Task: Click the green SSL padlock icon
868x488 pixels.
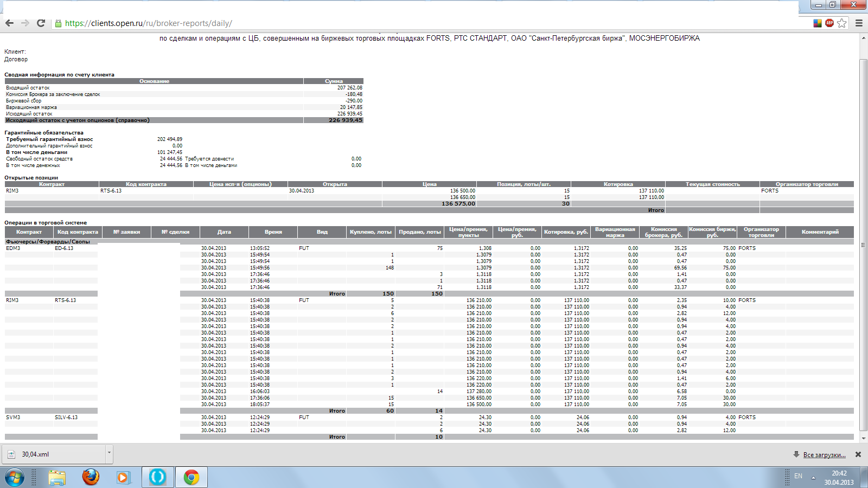Action: click(x=58, y=23)
